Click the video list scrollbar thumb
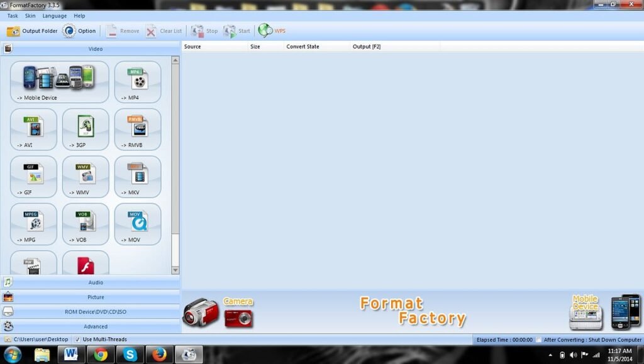644x364 pixels. pyautogui.click(x=175, y=148)
